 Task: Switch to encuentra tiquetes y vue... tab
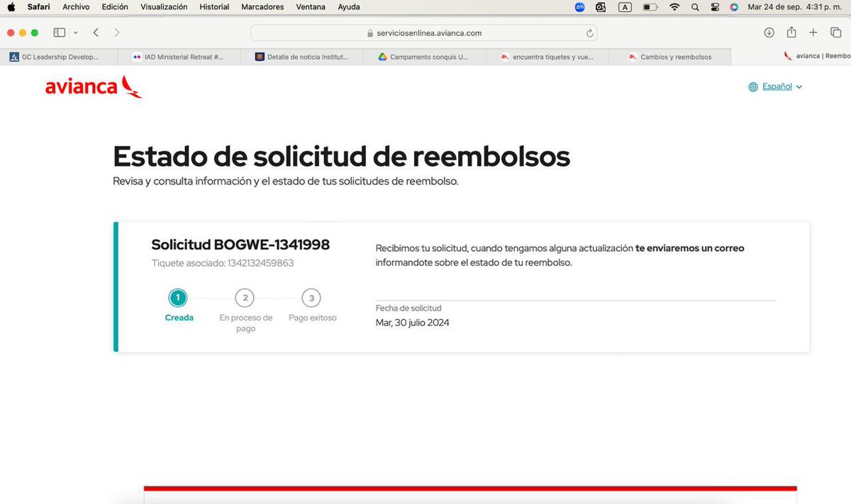(x=547, y=57)
